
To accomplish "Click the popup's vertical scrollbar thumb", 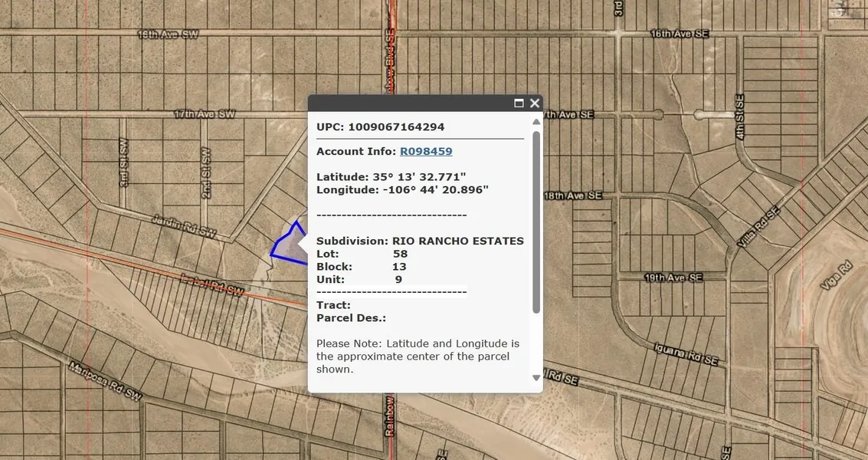I will click(x=536, y=222).
